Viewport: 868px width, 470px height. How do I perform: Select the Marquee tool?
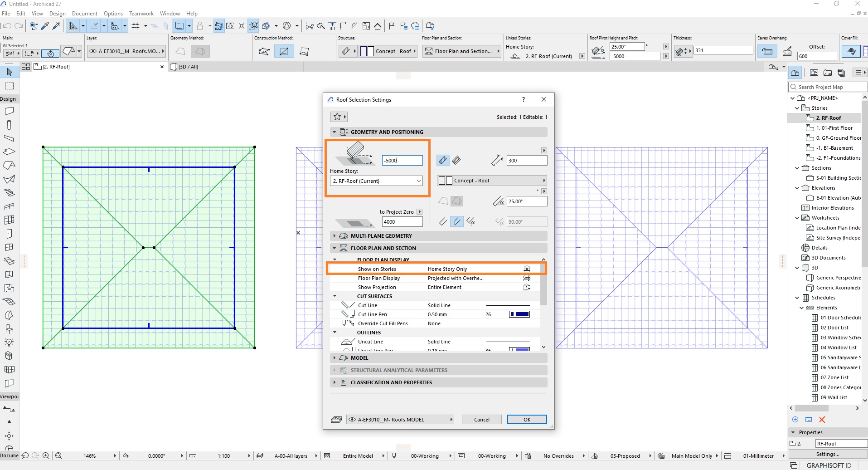tap(9, 86)
